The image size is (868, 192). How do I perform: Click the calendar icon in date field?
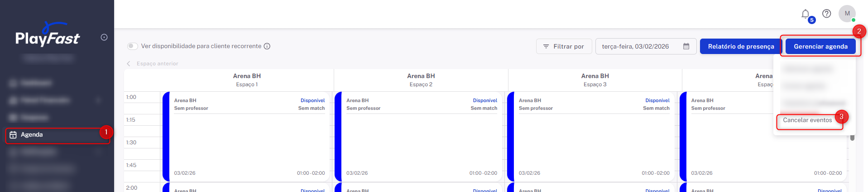pyautogui.click(x=686, y=46)
